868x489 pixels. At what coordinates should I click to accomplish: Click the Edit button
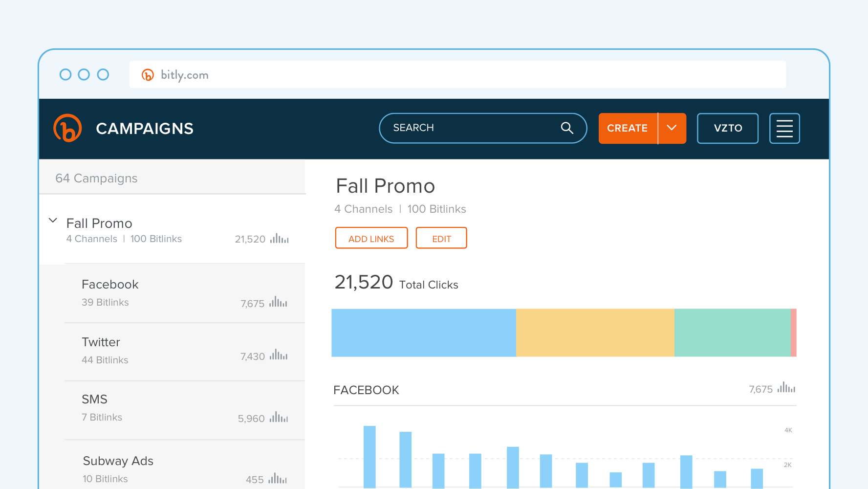(441, 238)
